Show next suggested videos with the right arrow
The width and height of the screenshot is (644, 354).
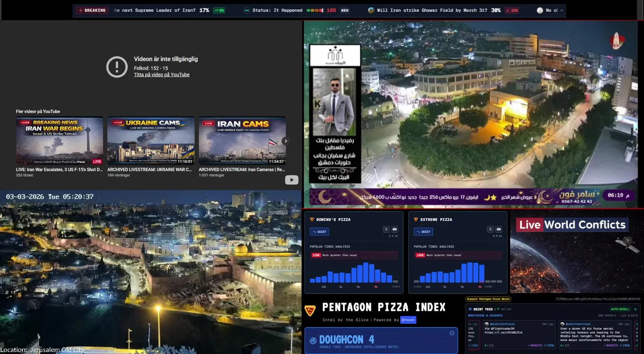pos(285,141)
